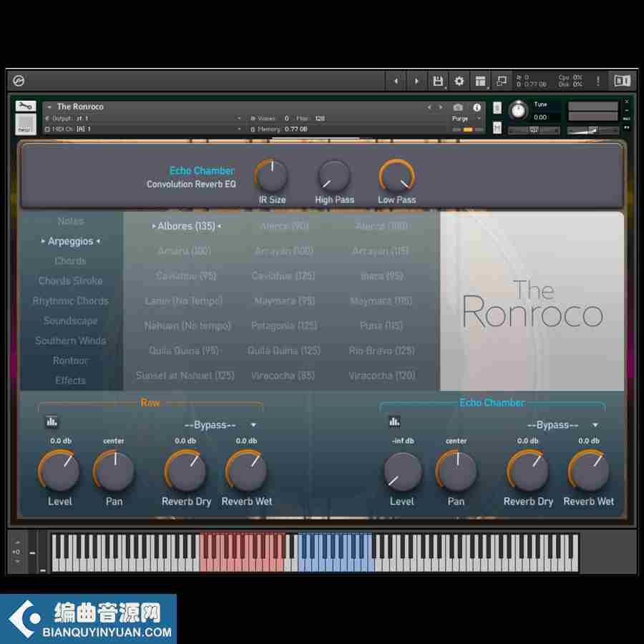The height and width of the screenshot is (644, 644).
Task: Click Echo Chamber section Pan knob
Action: [457, 471]
